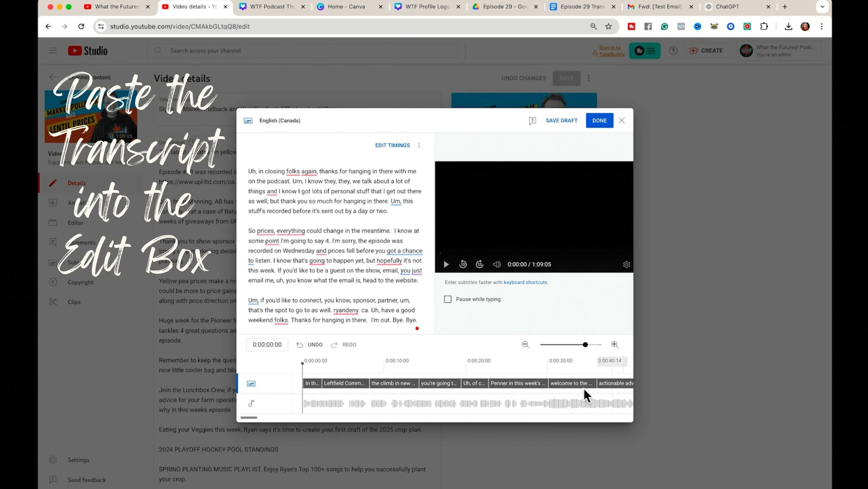Enable Pause while typing checkbox
The height and width of the screenshot is (489, 868).
(448, 299)
